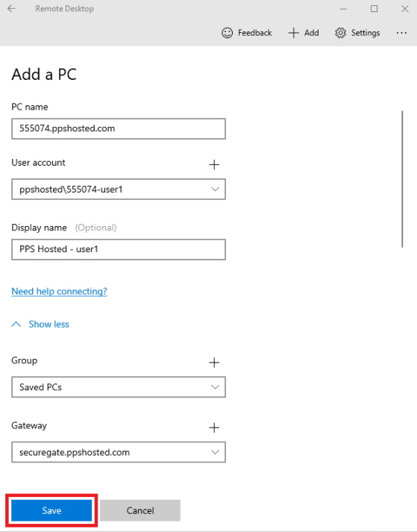This screenshot has height=532, width=417.
Task: Open the Gateway securegate dropdown
Action: (119, 452)
